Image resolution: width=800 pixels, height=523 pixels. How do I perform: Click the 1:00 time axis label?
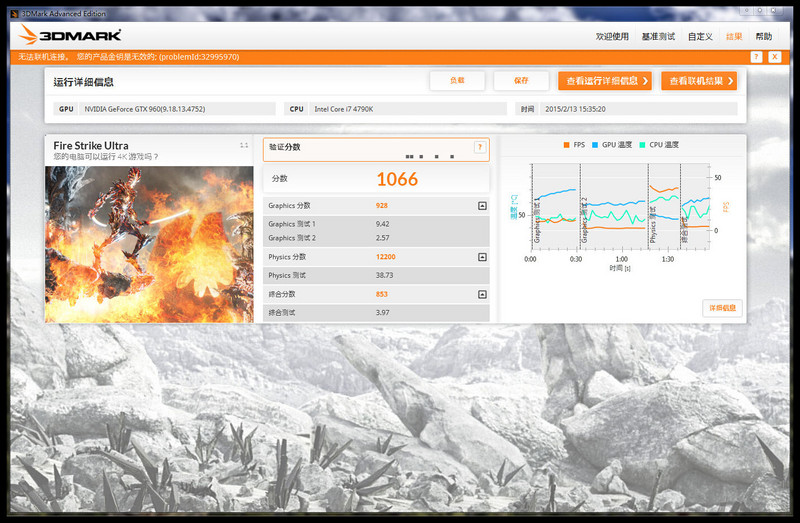tap(621, 259)
